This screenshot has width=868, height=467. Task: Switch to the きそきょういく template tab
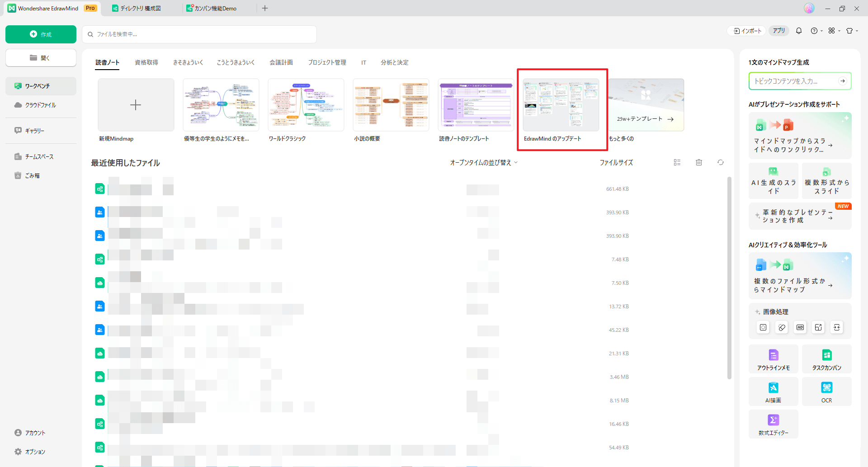coord(188,62)
